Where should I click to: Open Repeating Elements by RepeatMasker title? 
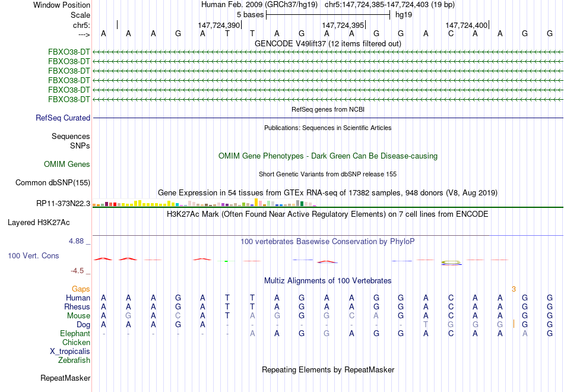pos(328,370)
